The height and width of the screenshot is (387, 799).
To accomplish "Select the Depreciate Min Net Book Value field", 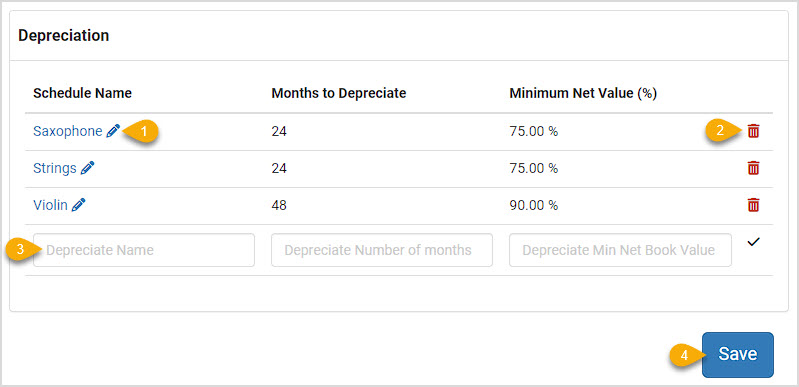I will [x=620, y=250].
